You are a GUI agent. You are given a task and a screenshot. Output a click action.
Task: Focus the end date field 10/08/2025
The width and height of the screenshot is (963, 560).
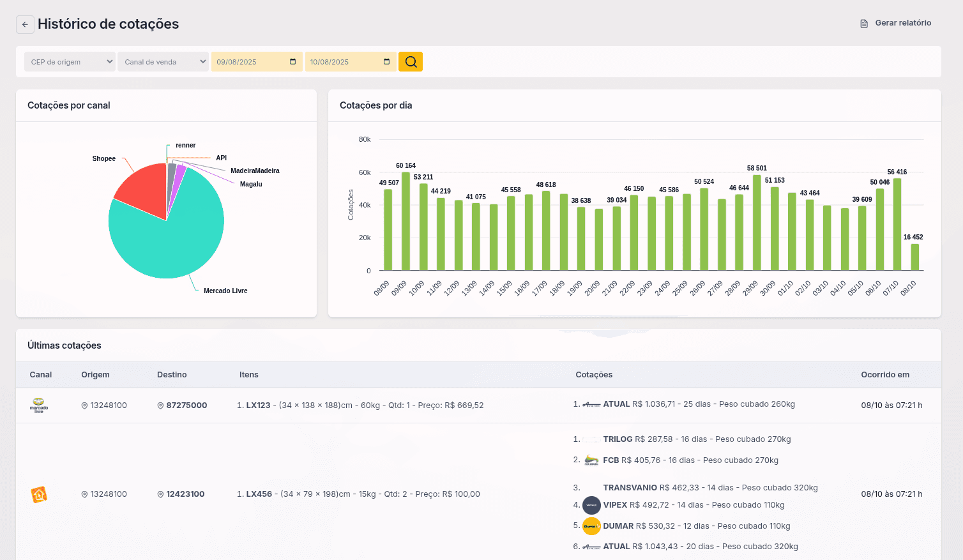point(351,62)
